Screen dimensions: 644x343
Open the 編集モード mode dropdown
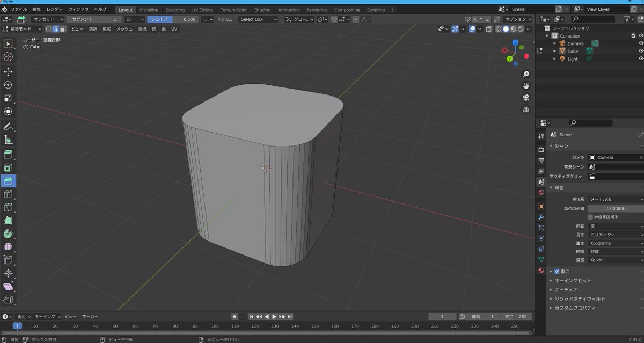21,29
